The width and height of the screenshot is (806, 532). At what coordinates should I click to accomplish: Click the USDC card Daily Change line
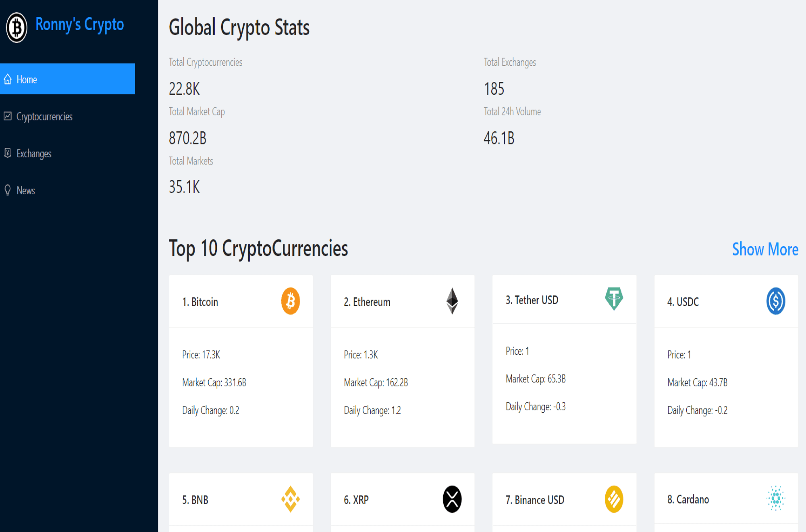coord(697,410)
